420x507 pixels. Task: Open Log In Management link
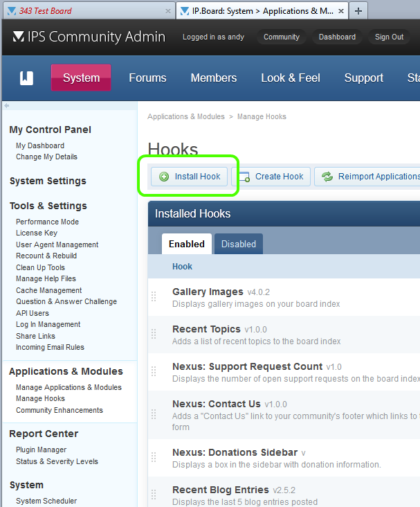point(48,324)
